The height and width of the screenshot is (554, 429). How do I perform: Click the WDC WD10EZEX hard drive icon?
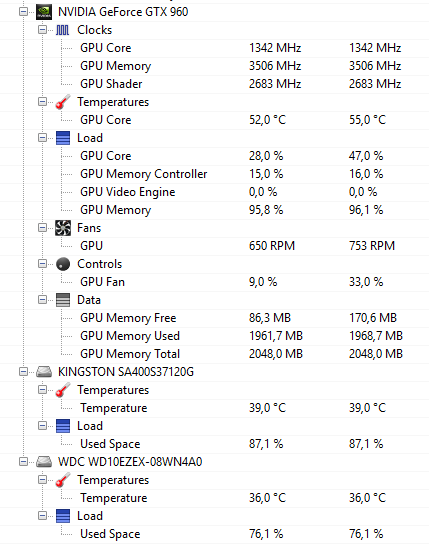pos(44,462)
